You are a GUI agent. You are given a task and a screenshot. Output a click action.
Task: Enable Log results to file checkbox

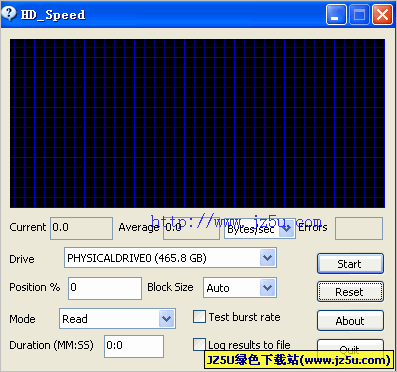coord(199,344)
